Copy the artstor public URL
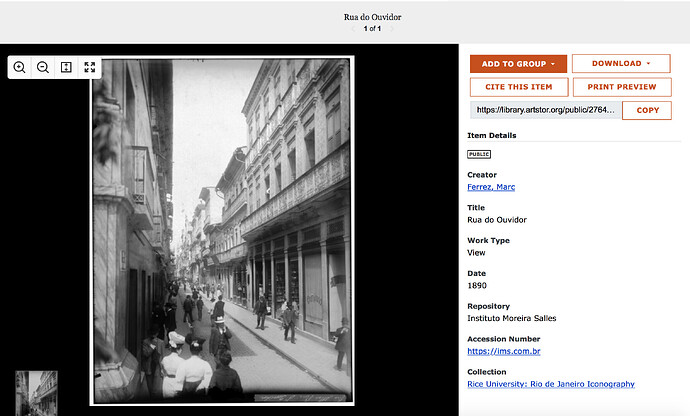Screen dimensions: 690x416 pos(647,110)
